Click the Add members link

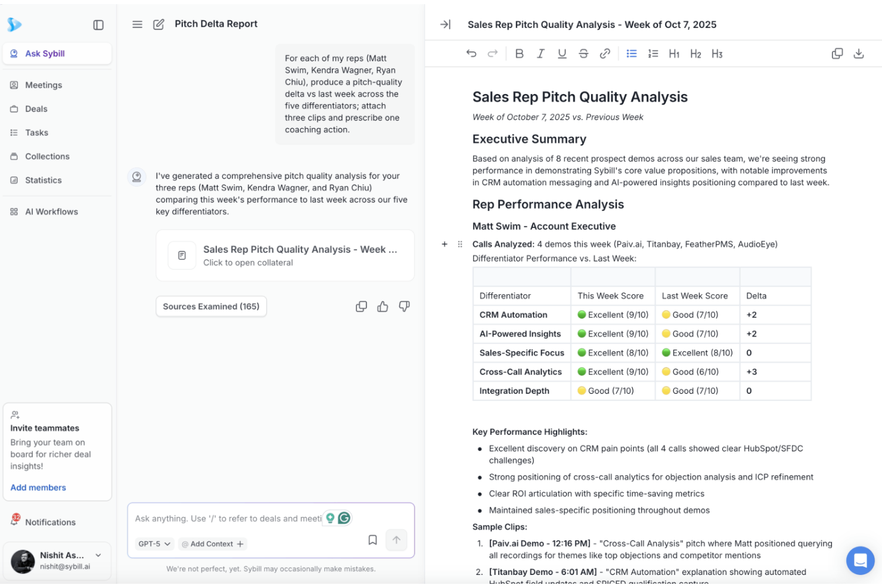[x=38, y=487]
